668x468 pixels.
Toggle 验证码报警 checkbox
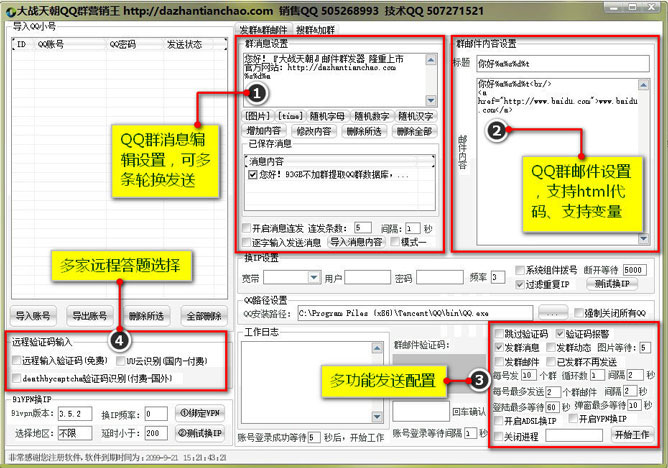[x=560, y=333]
